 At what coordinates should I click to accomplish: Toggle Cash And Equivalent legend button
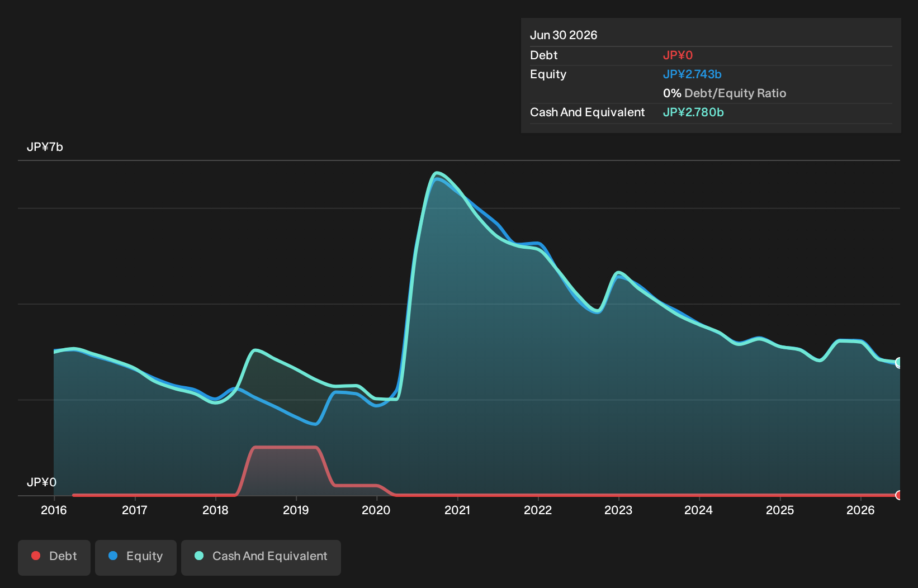point(261,557)
